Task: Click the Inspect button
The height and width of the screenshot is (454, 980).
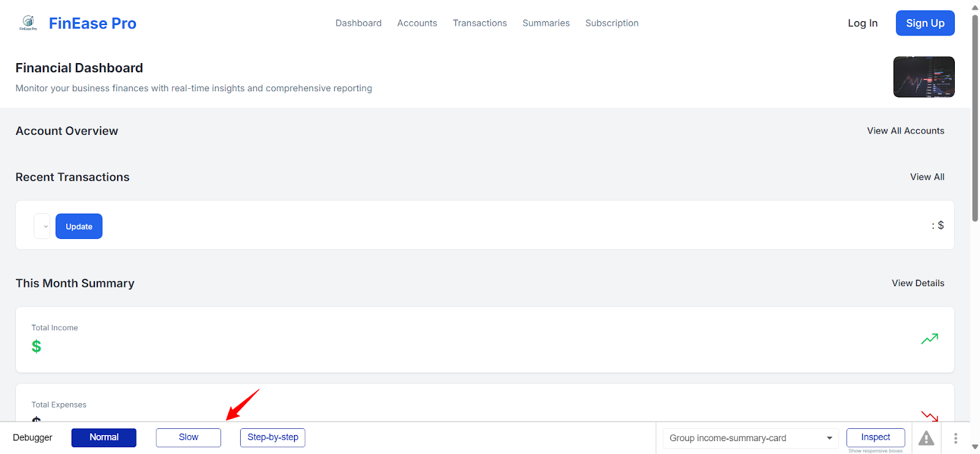Action: [875, 437]
